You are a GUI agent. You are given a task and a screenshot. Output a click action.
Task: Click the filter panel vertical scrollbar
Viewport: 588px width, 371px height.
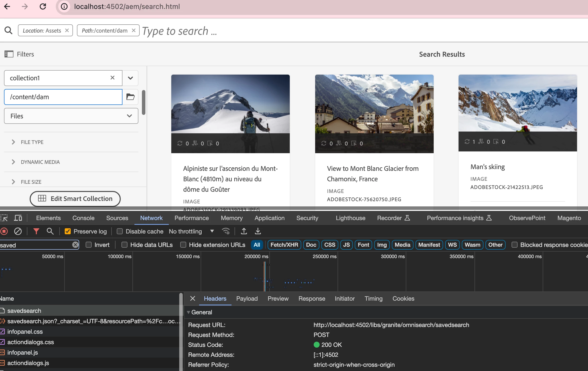[x=144, y=102]
